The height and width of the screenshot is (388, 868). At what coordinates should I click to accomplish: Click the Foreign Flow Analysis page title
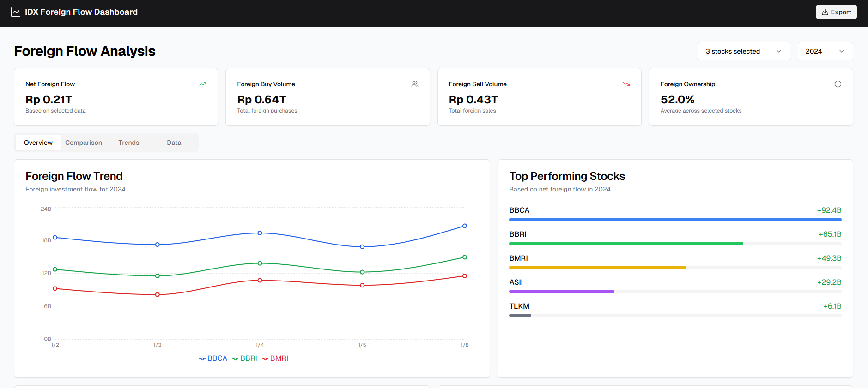(85, 51)
